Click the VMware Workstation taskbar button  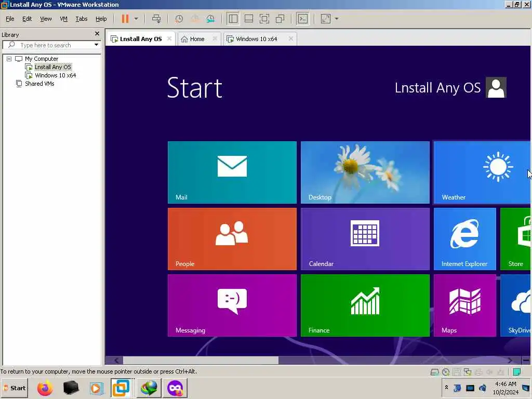tap(121, 388)
